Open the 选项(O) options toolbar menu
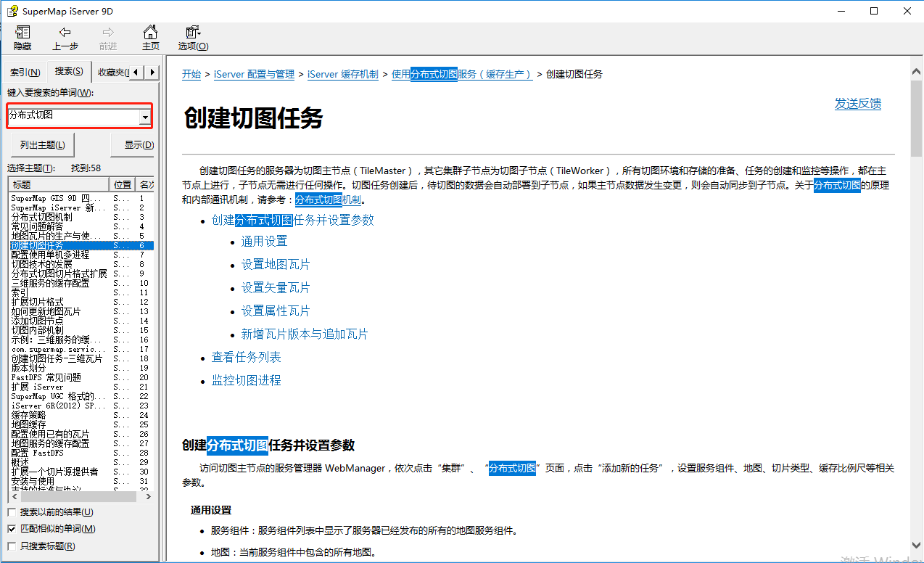 click(193, 38)
